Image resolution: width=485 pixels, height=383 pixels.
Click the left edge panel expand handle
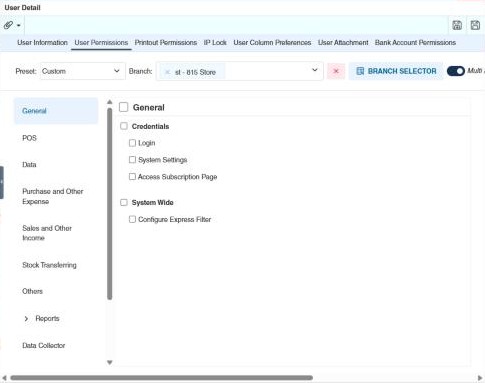[x=2, y=182]
